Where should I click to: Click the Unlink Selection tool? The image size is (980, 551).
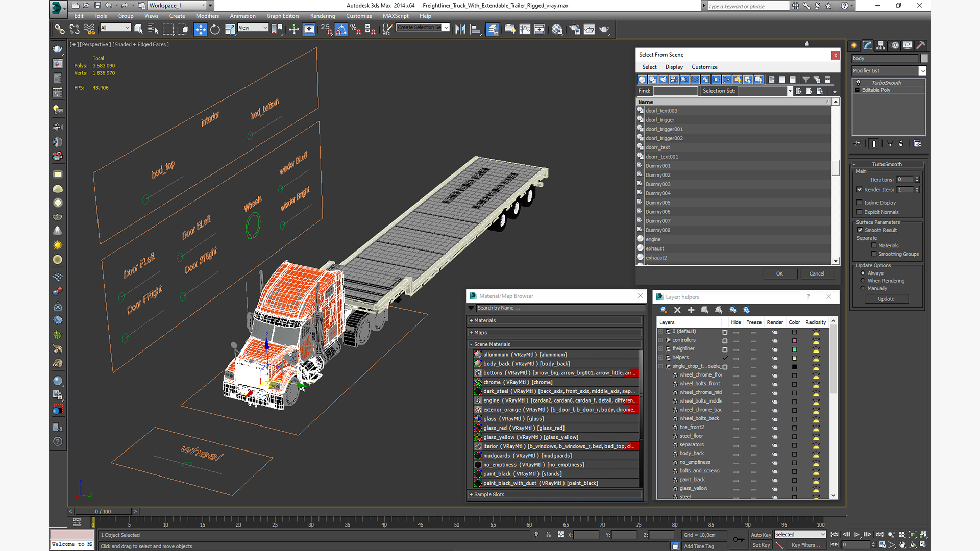tap(75, 29)
